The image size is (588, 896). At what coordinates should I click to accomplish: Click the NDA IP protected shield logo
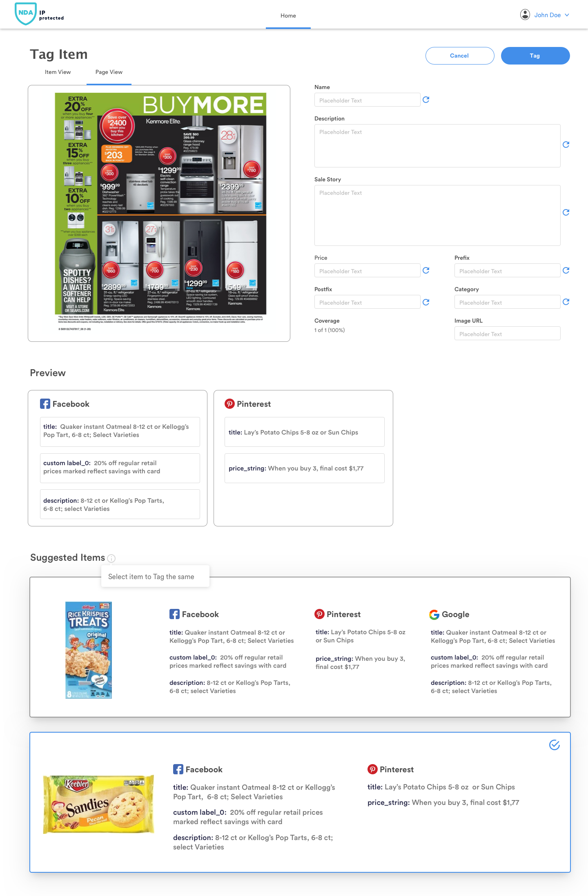pyautogui.click(x=39, y=14)
